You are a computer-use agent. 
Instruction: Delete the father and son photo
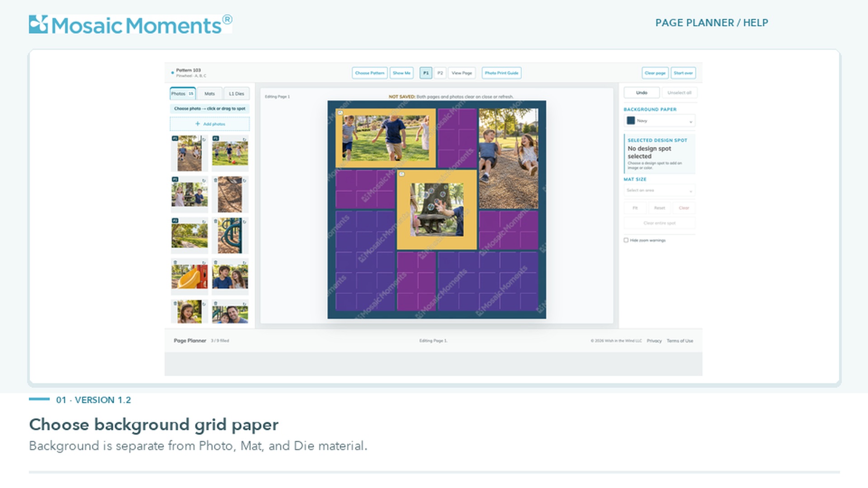[216, 303]
